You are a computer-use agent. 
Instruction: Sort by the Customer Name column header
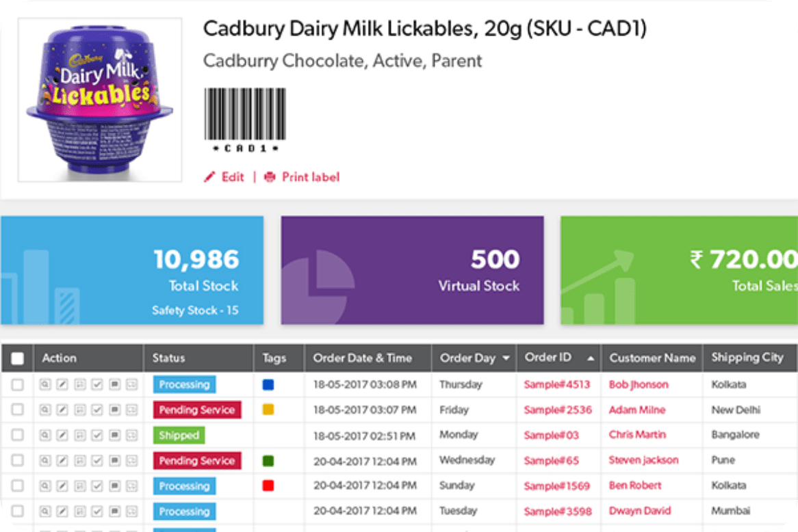[x=652, y=358]
